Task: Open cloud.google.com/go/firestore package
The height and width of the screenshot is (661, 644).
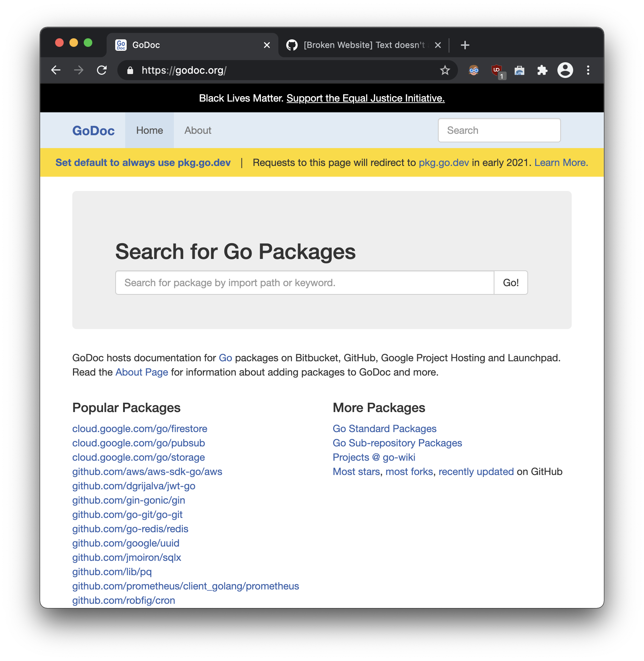Action: point(140,429)
